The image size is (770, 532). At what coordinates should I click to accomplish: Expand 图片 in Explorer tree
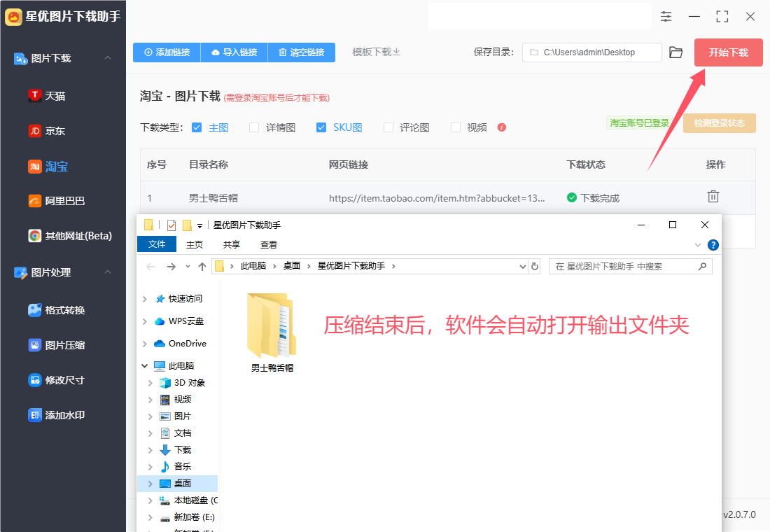point(150,416)
